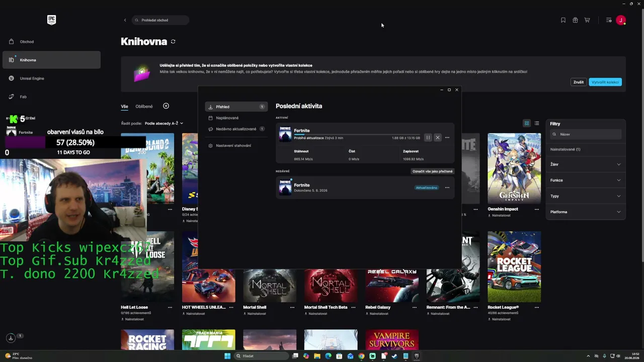Screen dimensions: 644x362
Task: Open the Genshin Impact game cover
Action: [514, 168]
